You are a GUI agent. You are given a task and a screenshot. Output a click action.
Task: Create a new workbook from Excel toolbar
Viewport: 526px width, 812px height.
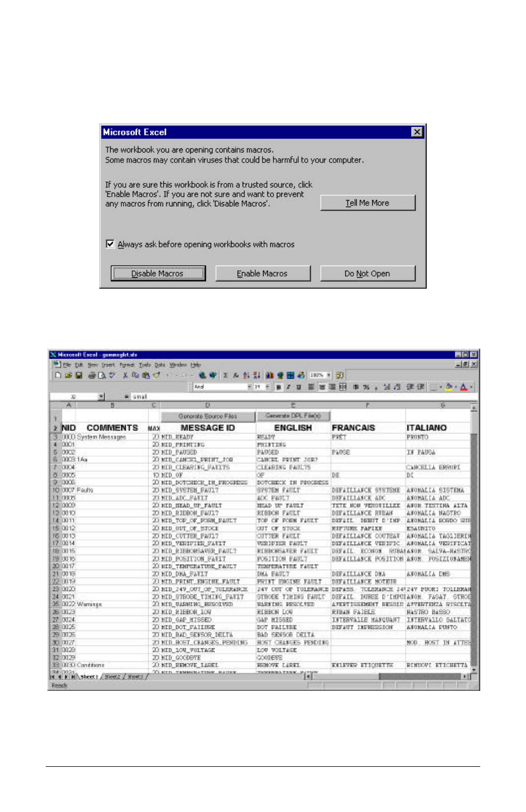(58, 375)
